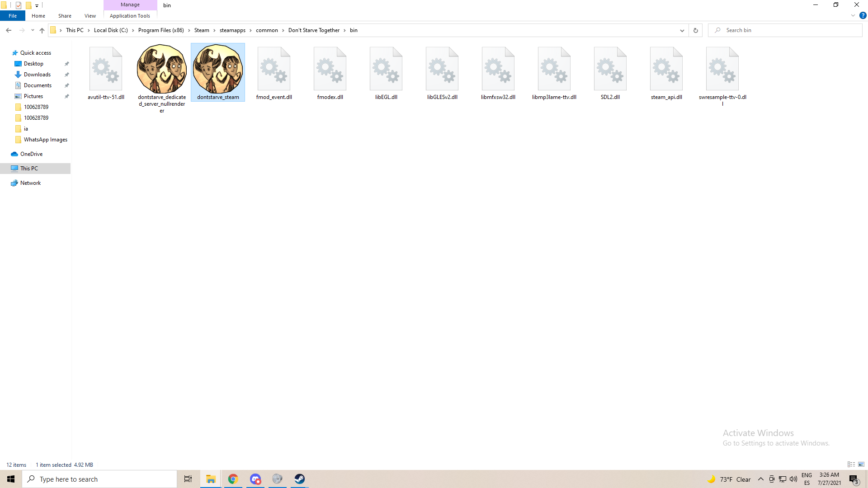Screen dimensions: 868x488
Task: Select the SDL2.dll file icon
Action: pyautogui.click(x=610, y=69)
